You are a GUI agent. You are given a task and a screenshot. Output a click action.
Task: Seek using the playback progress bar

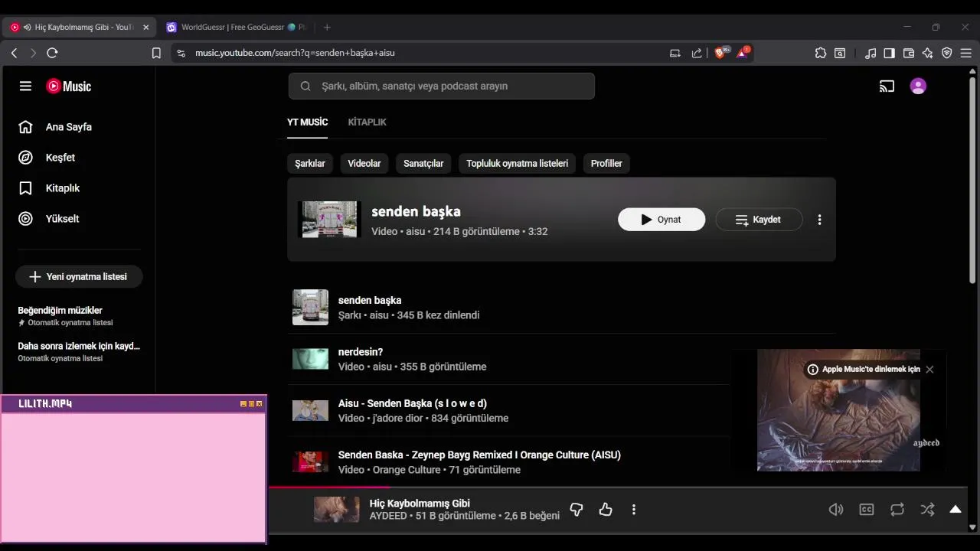pos(618,487)
